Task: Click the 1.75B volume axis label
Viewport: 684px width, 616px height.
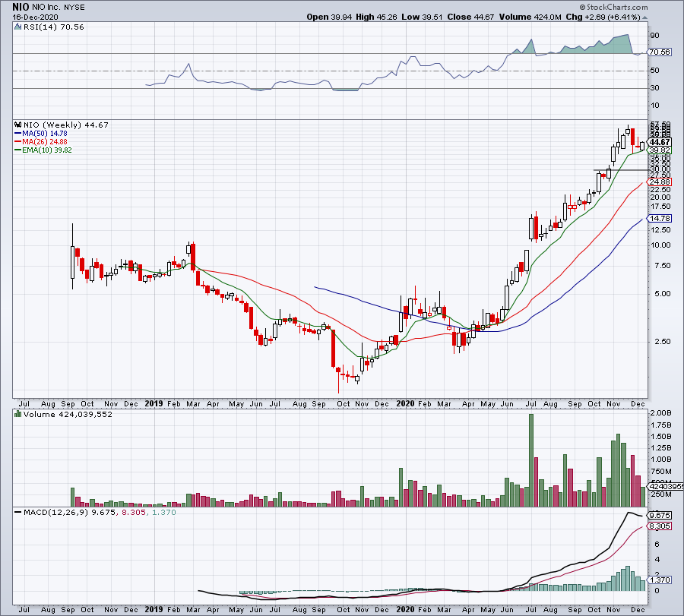Action: [x=660, y=425]
